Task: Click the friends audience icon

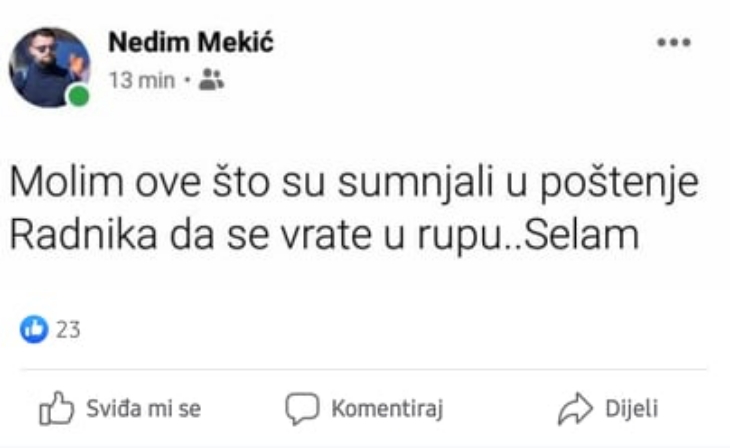Action: click(211, 79)
